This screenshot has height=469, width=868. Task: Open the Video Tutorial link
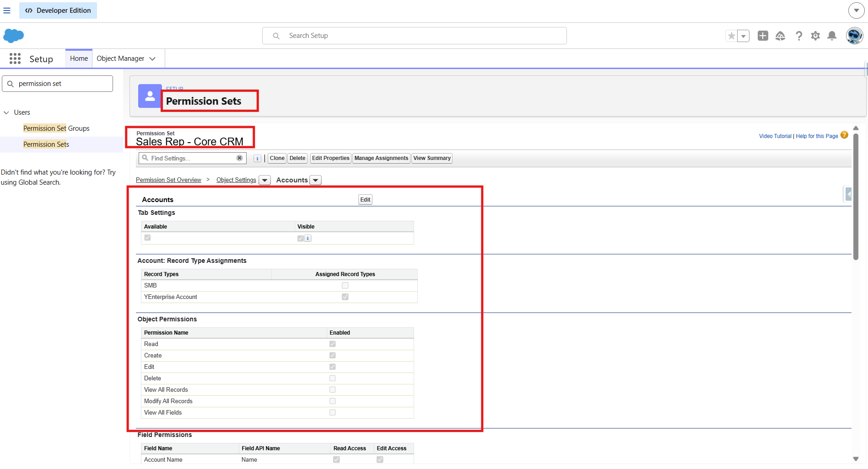pos(775,136)
